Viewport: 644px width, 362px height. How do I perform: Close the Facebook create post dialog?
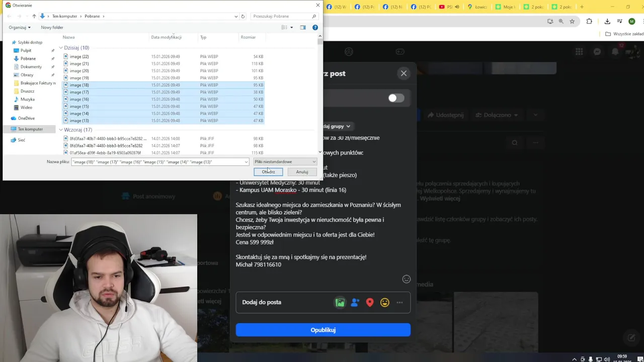click(x=404, y=73)
